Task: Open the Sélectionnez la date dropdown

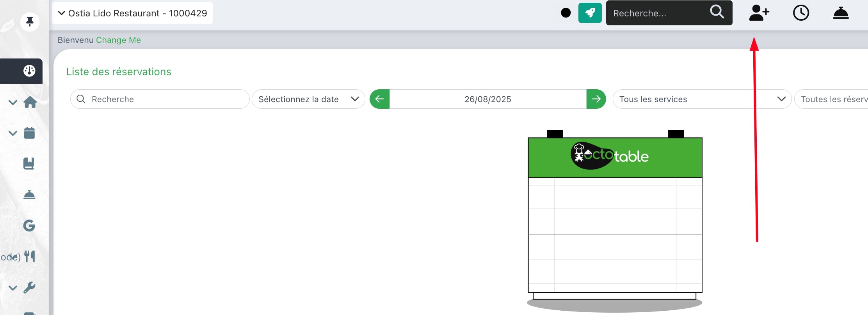Action: click(308, 99)
